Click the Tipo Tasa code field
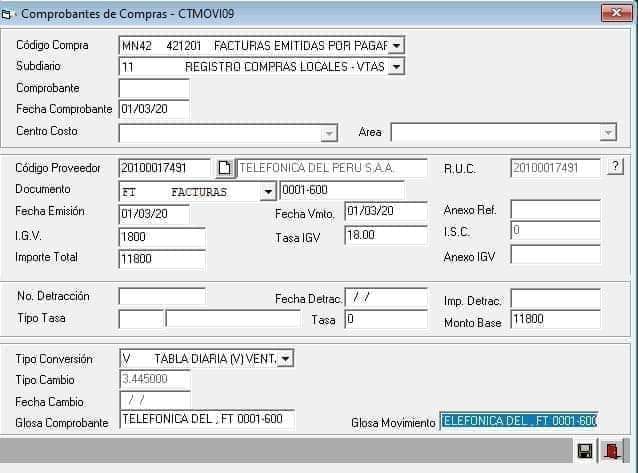This screenshot has height=473, width=638. coord(141,319)
